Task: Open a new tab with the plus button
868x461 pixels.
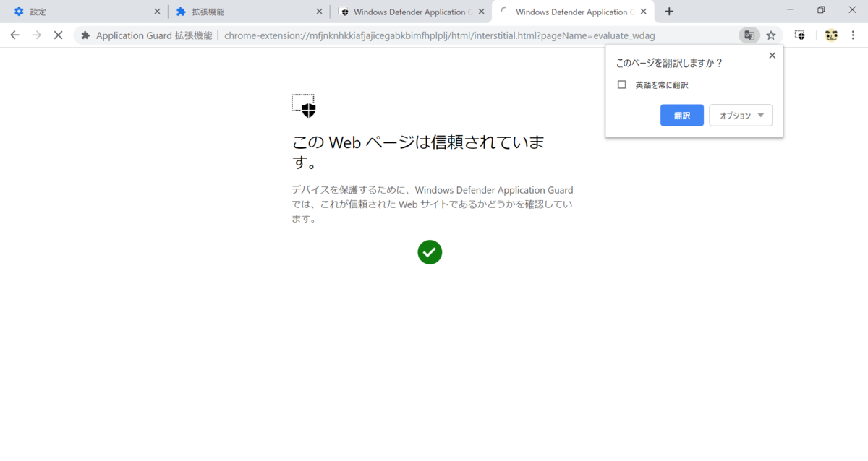Action: pos(669,12)
